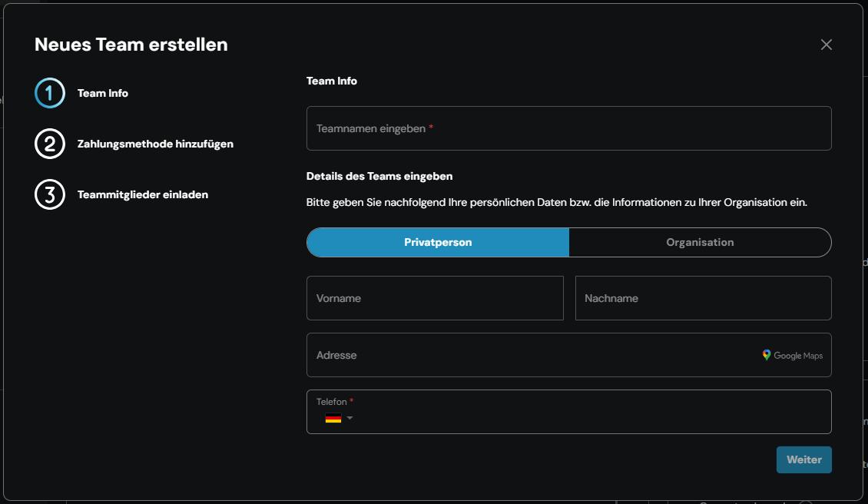Image resolution: width=868 pixels, height=504 pixels.
Task: Click the step 2 circle icon
Action: pos(50,144)
